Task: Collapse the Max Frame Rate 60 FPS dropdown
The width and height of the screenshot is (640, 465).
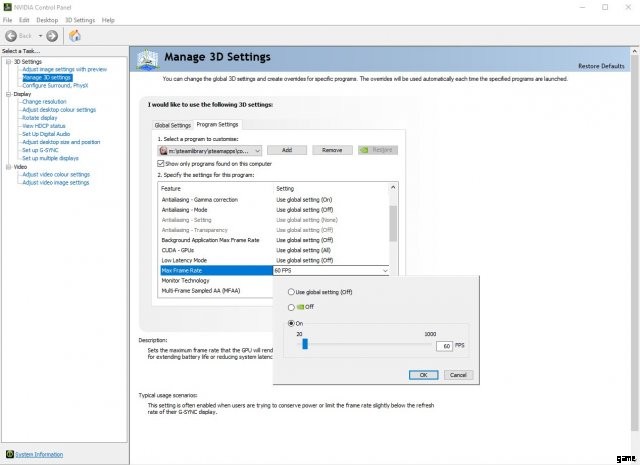Action: coord(384,270)
